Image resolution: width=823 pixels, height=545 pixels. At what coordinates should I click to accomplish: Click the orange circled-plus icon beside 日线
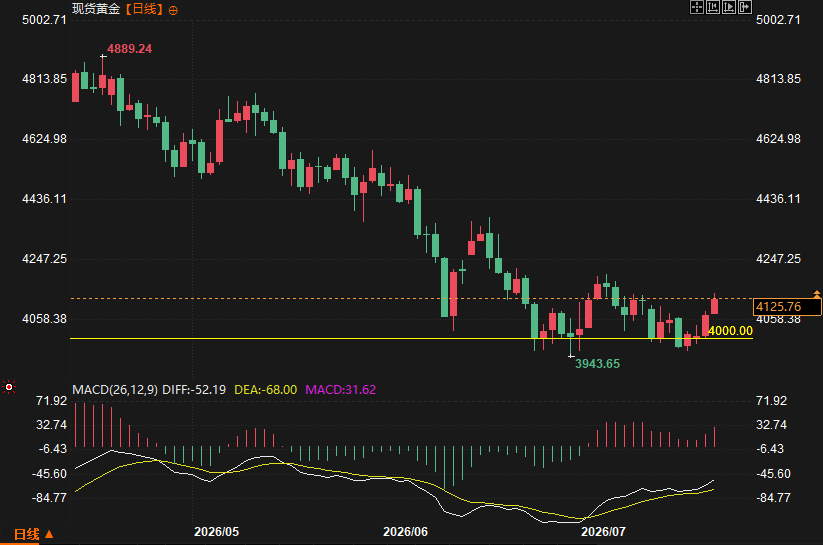pos(173,10)
